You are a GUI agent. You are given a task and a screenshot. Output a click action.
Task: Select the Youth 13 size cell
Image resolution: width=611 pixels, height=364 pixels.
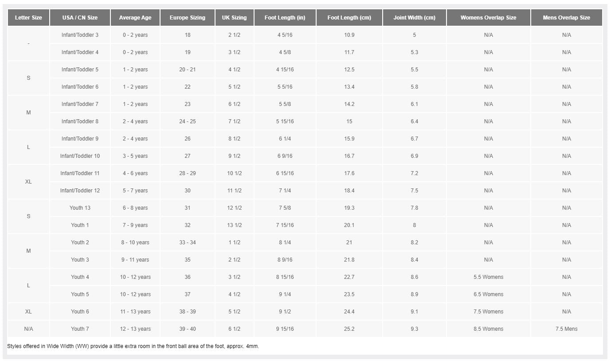coord(80,208)
